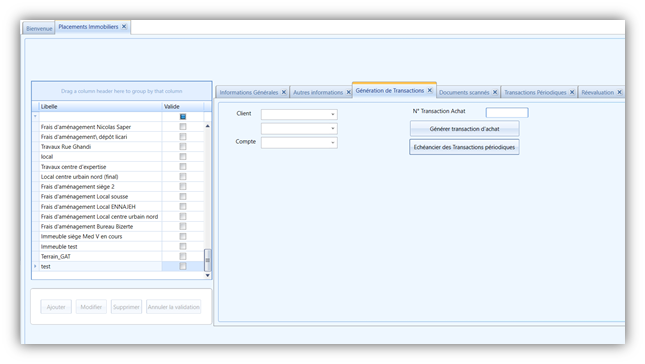Screen dimensions: 645x364
Task: Toggle Valide checkbox for local row
Action: 183,157
